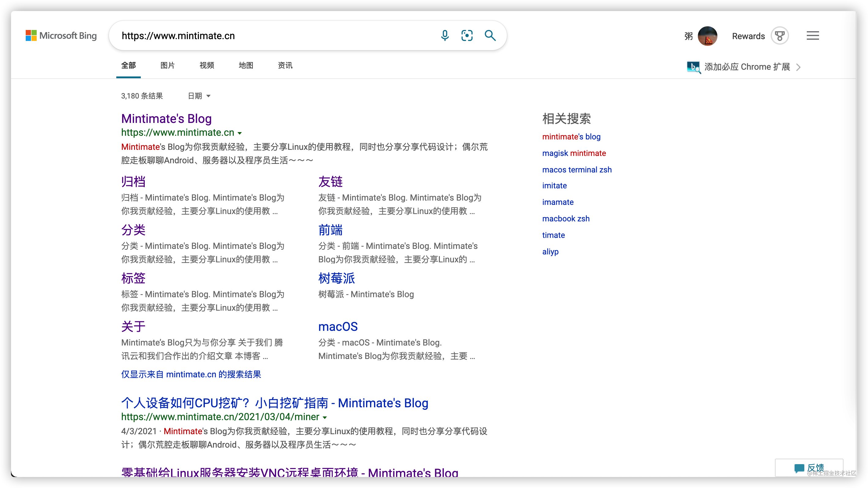Viewport: 868px width, 488px height.
Task: Open the 树莓派 sitelink
Action: [x=337, y=278]
